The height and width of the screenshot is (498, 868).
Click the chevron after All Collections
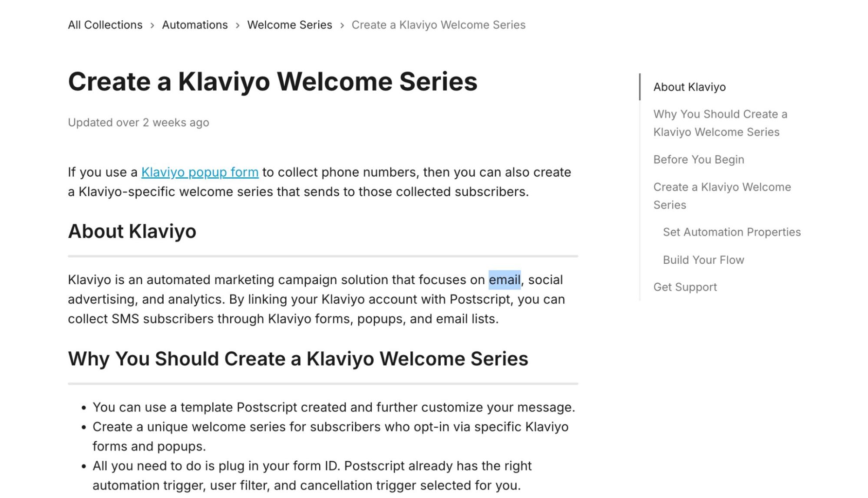(152, 25)
